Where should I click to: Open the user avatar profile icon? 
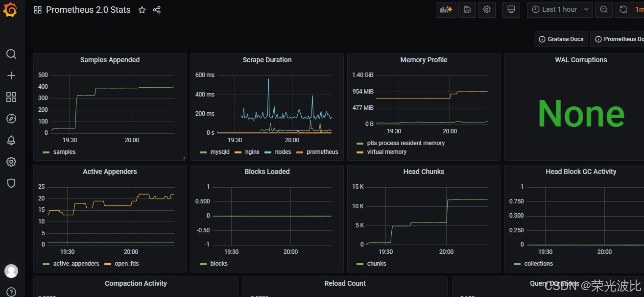pos(11,271)
